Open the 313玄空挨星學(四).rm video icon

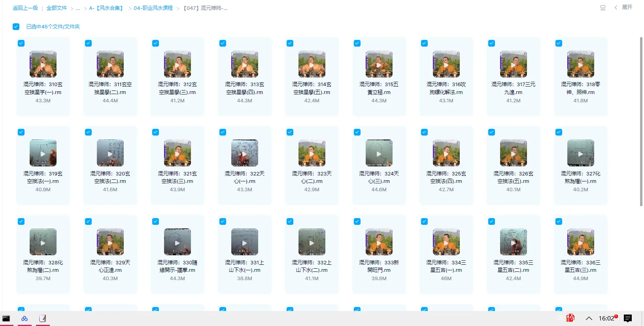245,64
